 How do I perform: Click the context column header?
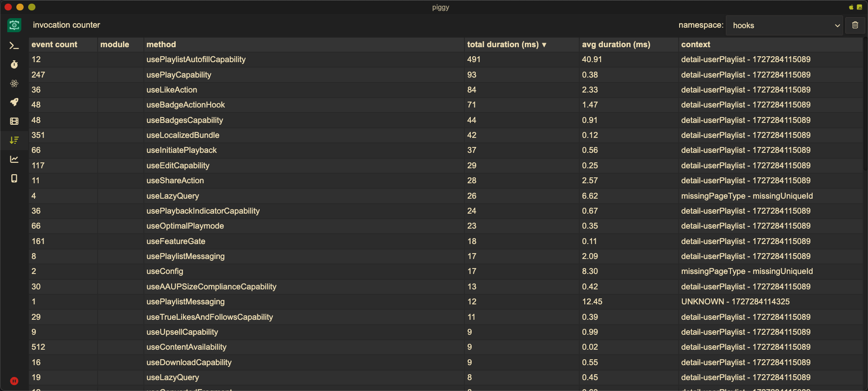point(695,44)
